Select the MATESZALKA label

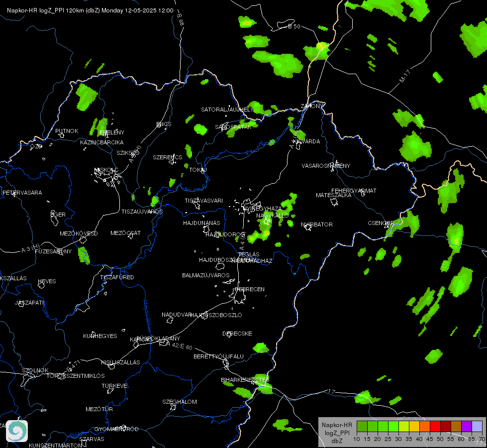click(x=334, y=195)
